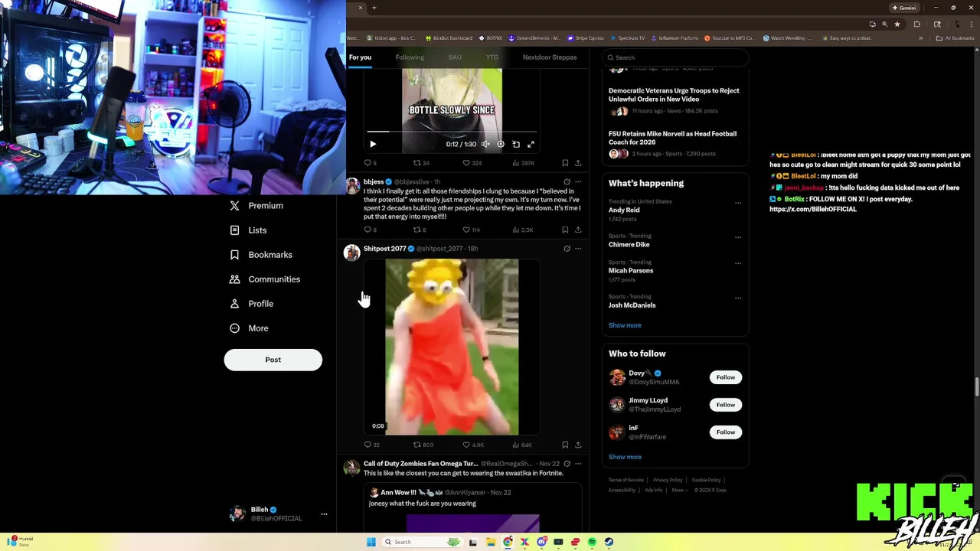The height and width of the screenshot is (551, 980).
Task: Enter fullscreen on the bottle video
Action: [531, 144]
